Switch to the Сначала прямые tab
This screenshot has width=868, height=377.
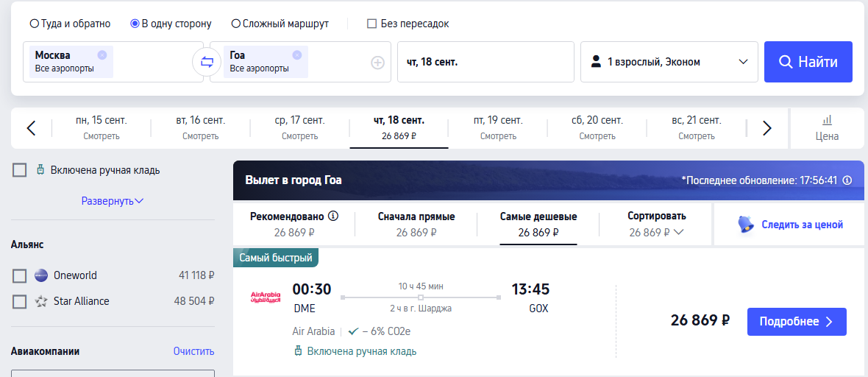point(416,224)
